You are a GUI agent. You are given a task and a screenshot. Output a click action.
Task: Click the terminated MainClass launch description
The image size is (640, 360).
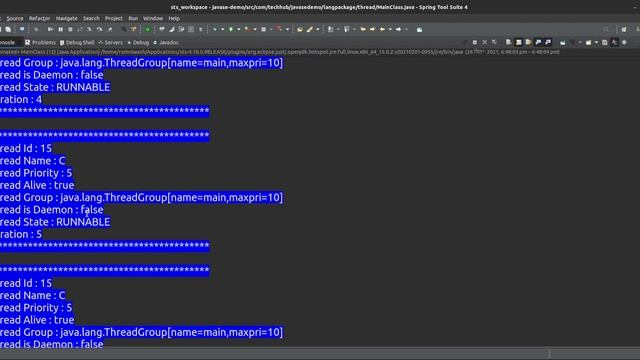[x=280, y=52]
